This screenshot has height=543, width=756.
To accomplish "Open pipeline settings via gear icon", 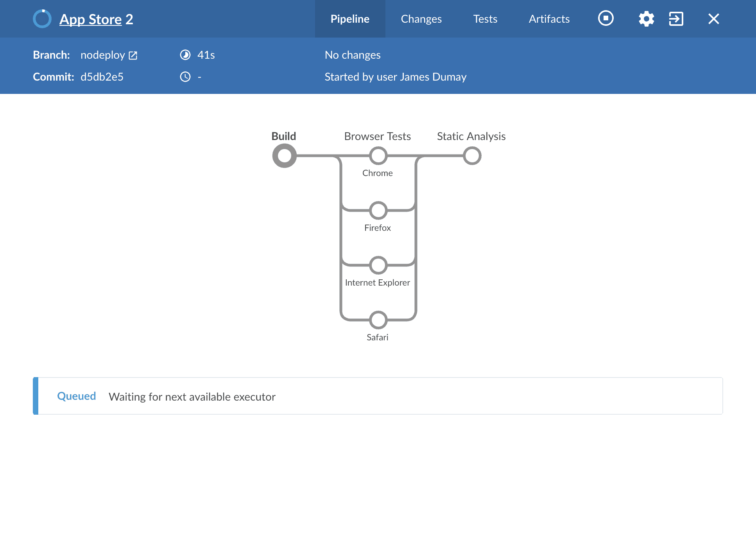I will 646,19.
